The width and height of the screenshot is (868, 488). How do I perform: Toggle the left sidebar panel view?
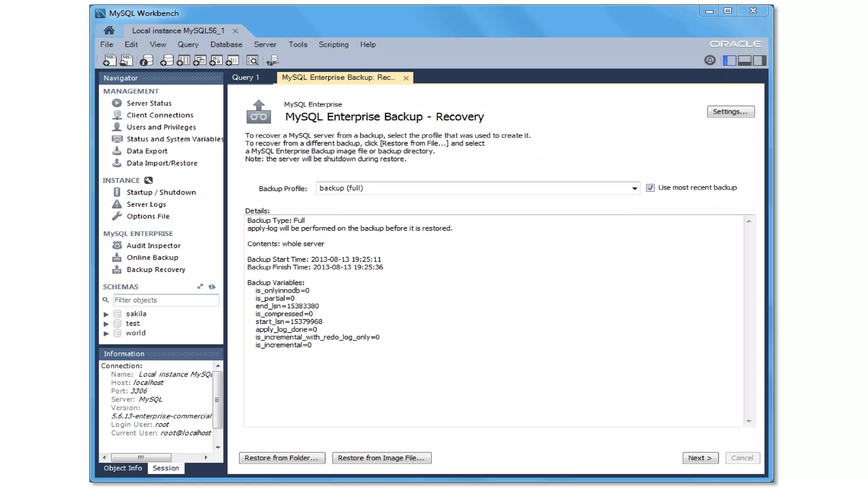pos(729,61)
